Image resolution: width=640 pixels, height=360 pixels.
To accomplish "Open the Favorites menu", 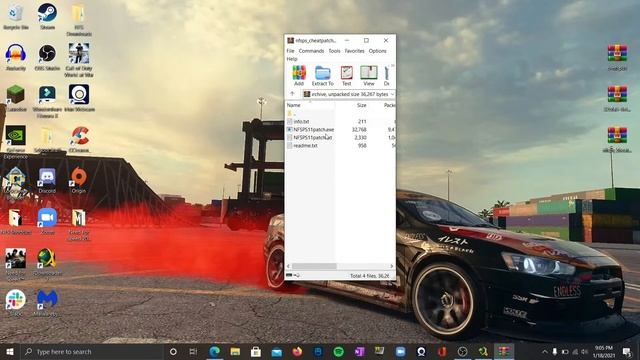I will [354, 51].
